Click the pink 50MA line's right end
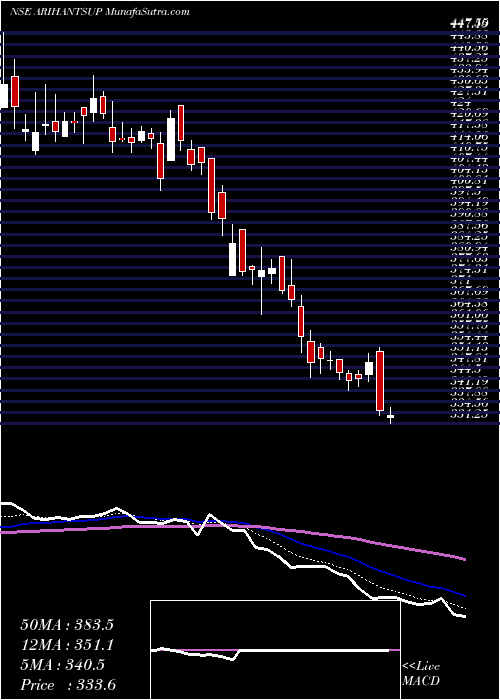This screenshot has height=700, width=500. [464, 558]
